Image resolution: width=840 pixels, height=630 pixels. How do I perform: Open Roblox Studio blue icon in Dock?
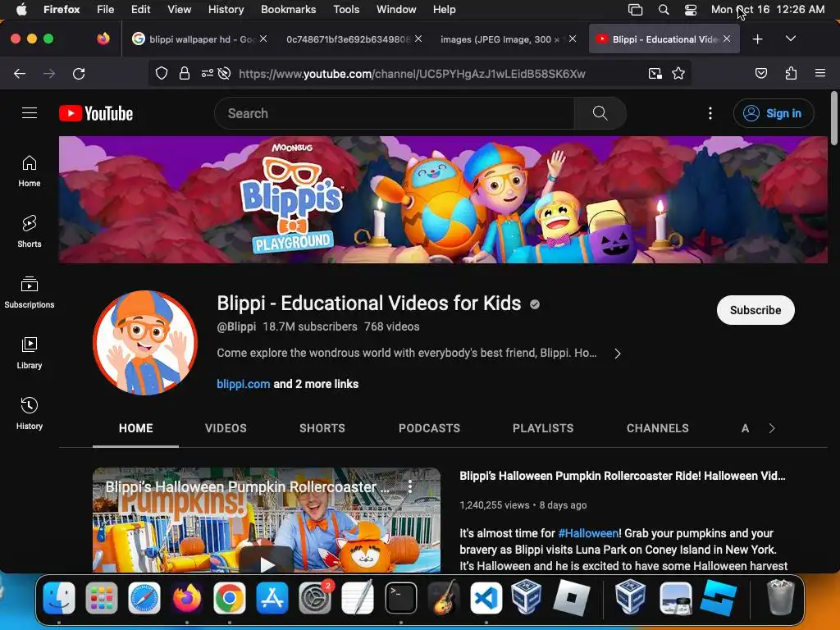coord(719,598)
